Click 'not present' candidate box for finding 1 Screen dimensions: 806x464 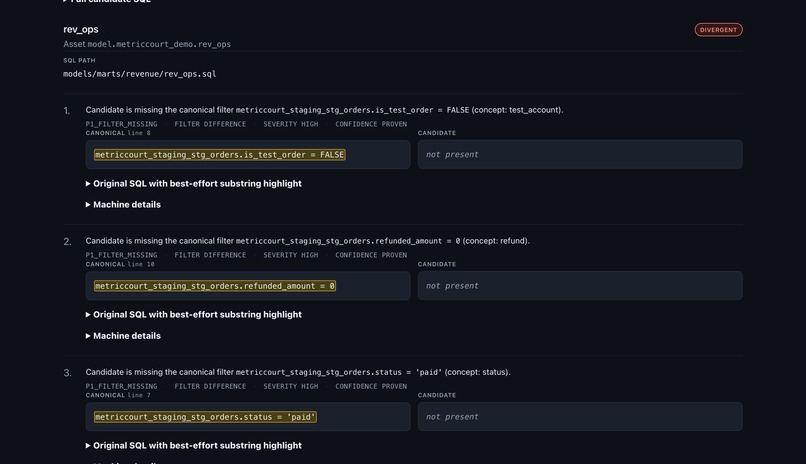coord(580,154)
